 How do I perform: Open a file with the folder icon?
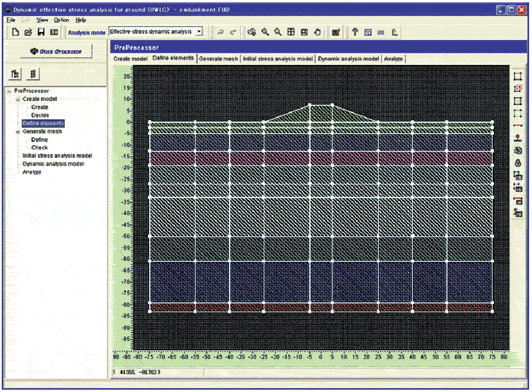(28, 32)
